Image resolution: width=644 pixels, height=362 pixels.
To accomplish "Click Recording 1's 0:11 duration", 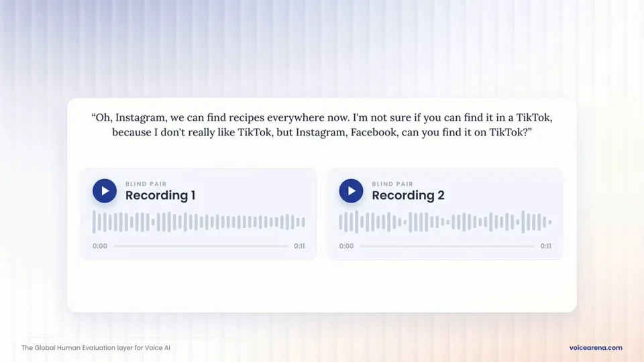I will pyautogui.click(x=299, y=246).
